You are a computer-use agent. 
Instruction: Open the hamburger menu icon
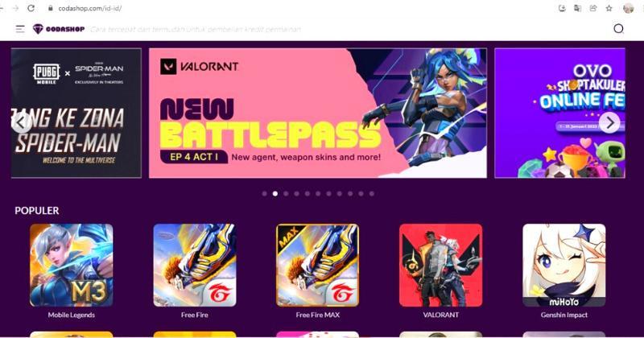[x=20, y=29]
